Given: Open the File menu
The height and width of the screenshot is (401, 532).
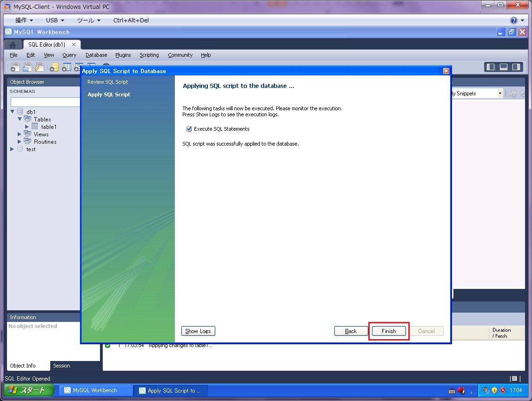Looking at the screenshot, I should coord(13,55).
